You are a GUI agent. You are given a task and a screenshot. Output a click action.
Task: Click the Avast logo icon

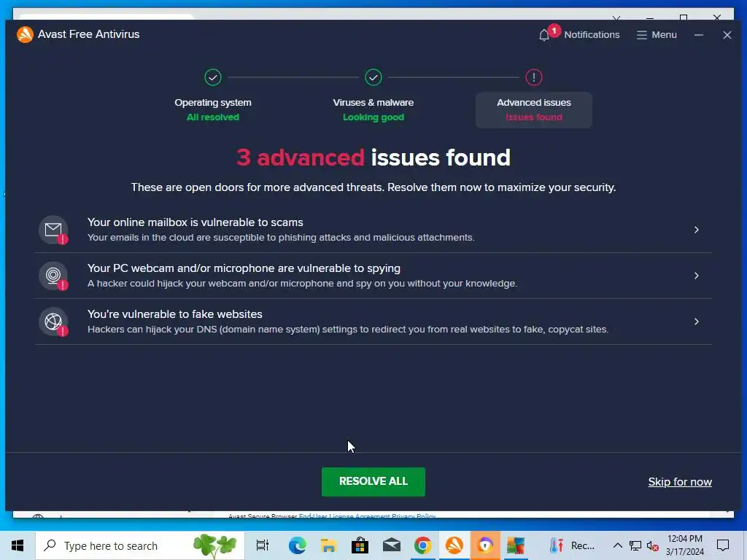click(25, 34)
